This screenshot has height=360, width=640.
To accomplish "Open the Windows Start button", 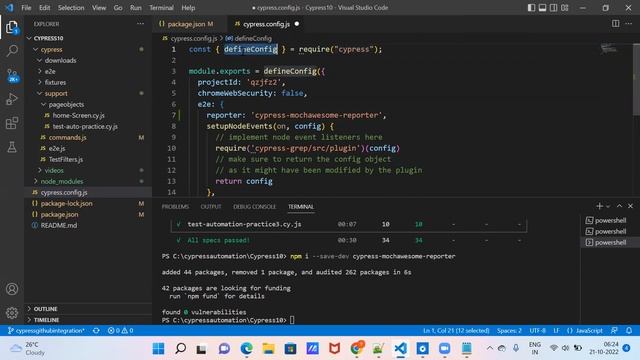I will (158, 349).
